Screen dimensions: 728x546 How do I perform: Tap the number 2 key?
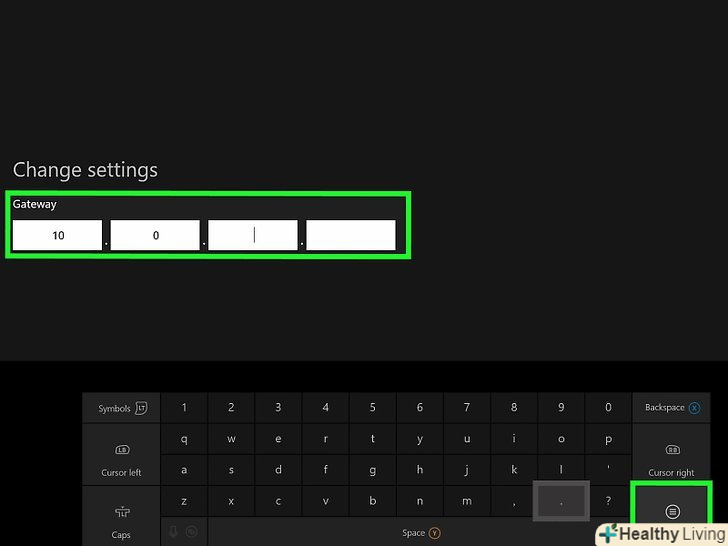[231, 408]
